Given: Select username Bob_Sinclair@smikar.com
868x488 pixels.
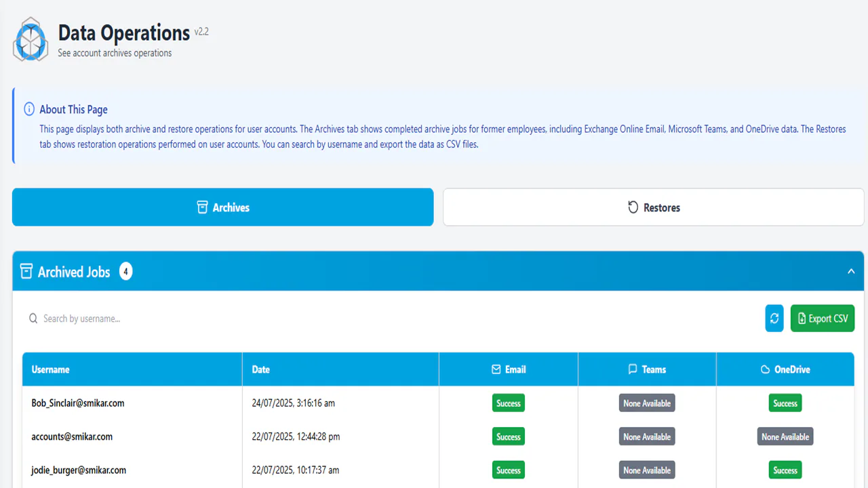Looking at the screenshot, I should [78, 403].
